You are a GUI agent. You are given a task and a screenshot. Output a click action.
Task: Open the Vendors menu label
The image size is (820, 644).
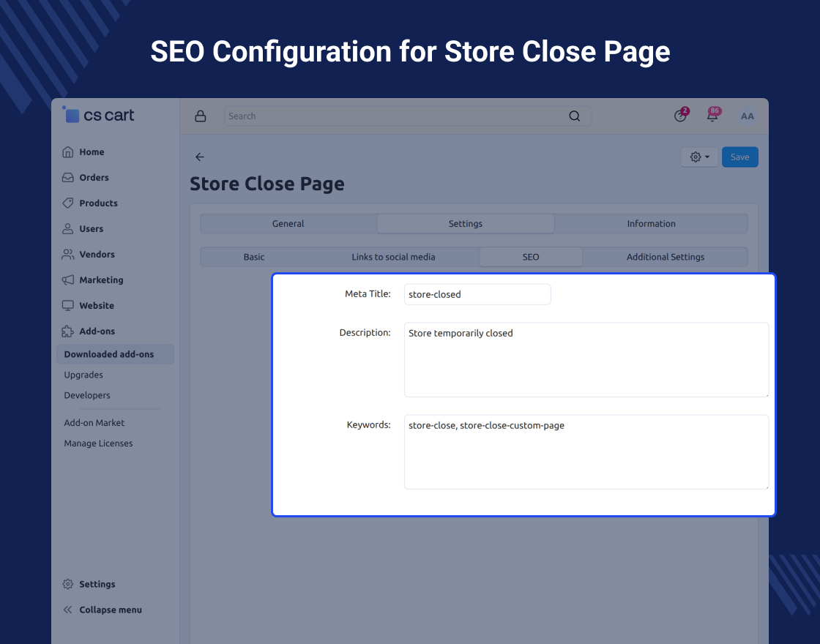pos(97,255)
